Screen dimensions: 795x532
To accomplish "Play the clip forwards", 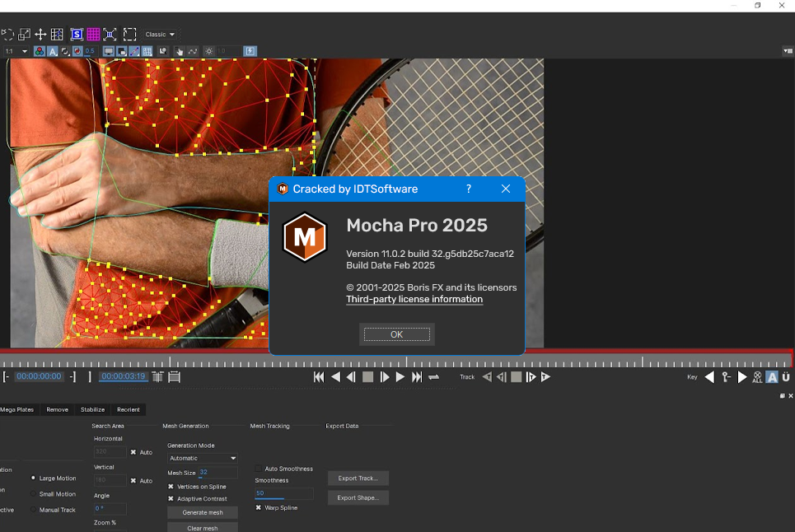I will pos(400,377).
